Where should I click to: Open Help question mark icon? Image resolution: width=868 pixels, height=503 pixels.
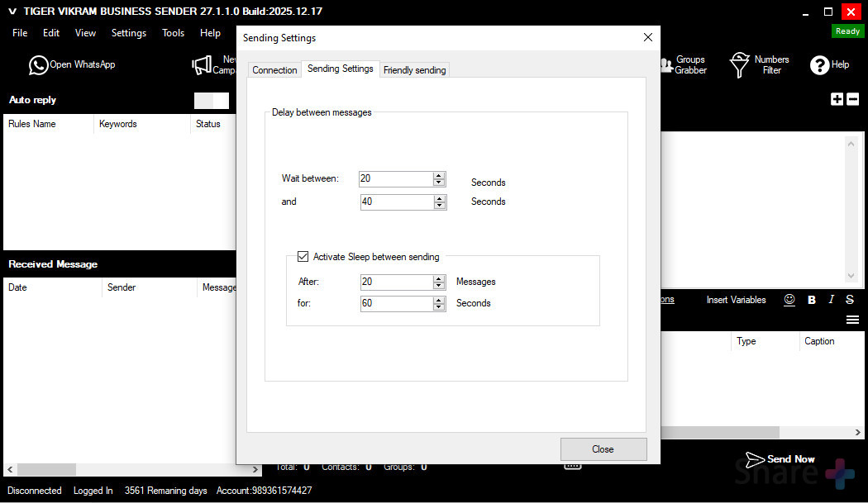pos(829,64)
